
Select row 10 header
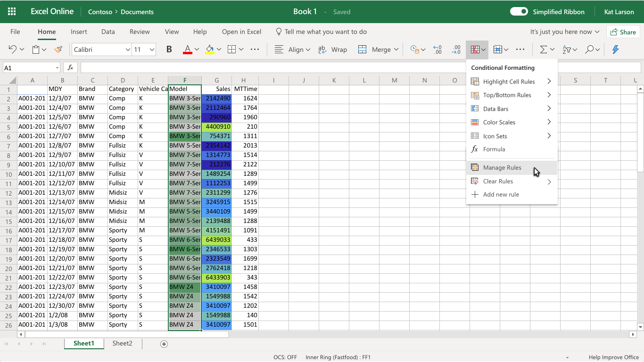(8, 174)
